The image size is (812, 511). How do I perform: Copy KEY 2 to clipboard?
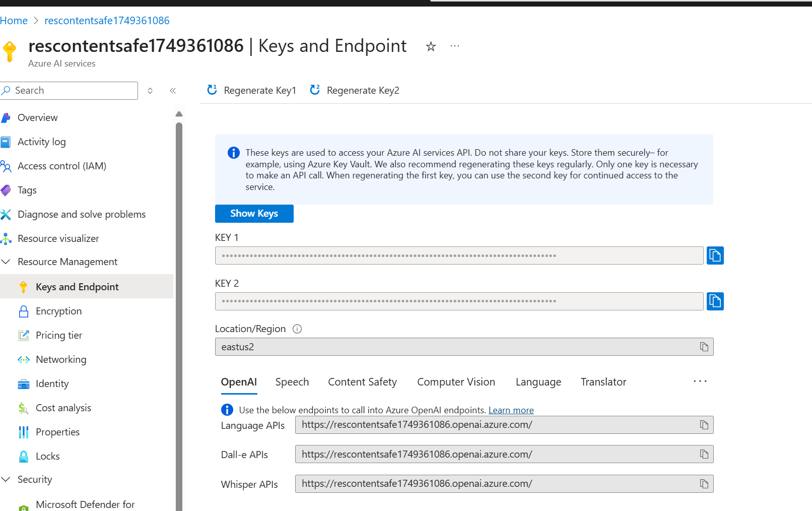click(x=715, y=301)
